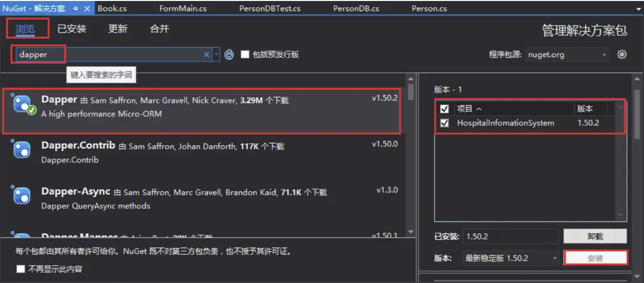Open the Person.cs document tab
This screenshot has width=644, height=283.
coord(429,9)
